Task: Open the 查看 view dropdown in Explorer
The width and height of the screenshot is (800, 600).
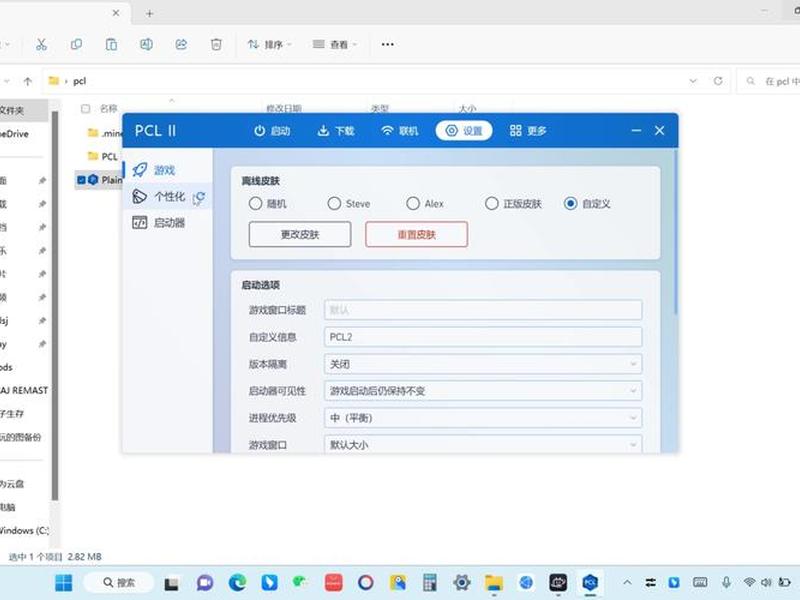Action: [x=335, y=44]
